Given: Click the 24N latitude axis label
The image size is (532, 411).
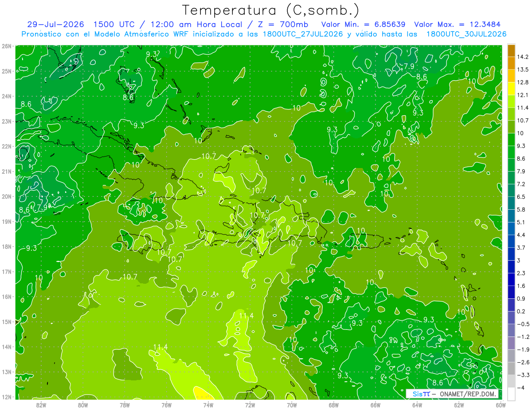Looking at the screenshot, I should [x=6, y=96].
